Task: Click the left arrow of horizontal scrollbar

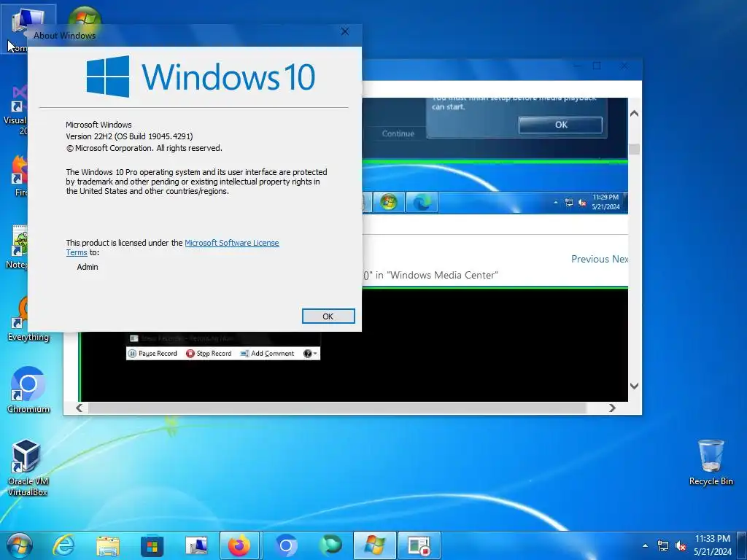Action: [80, 408]
